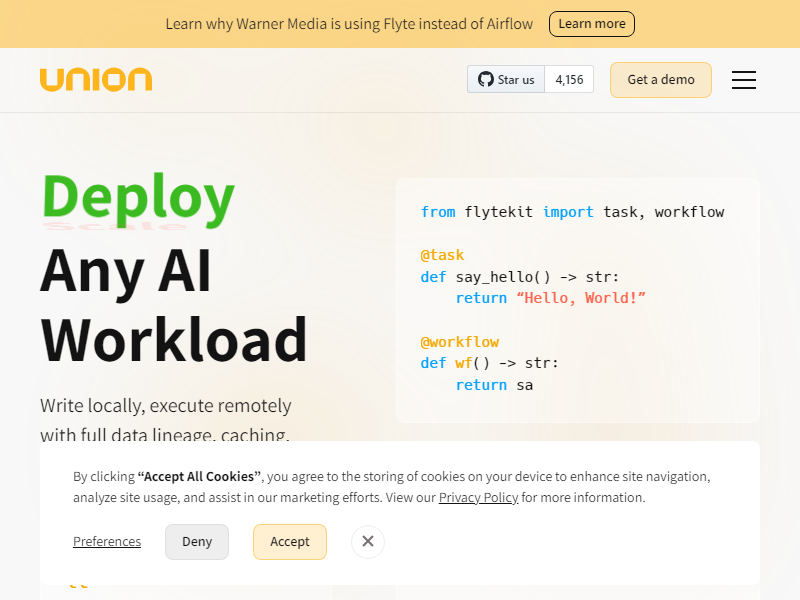Image resolution: width=800 pixels, height=600 pixels.
Task: Open cookie Preferences
Action: tap(107, 541)
